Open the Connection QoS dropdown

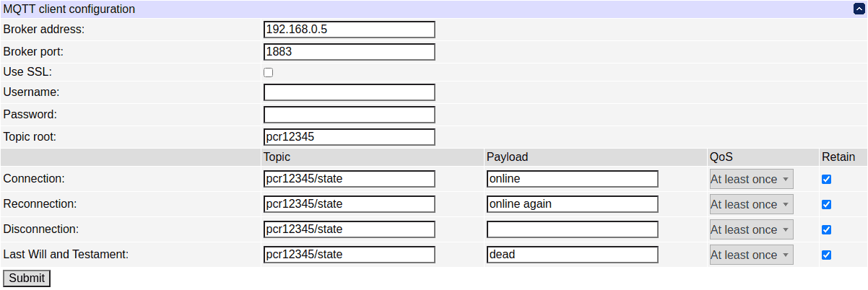click(x=751, y=180)
